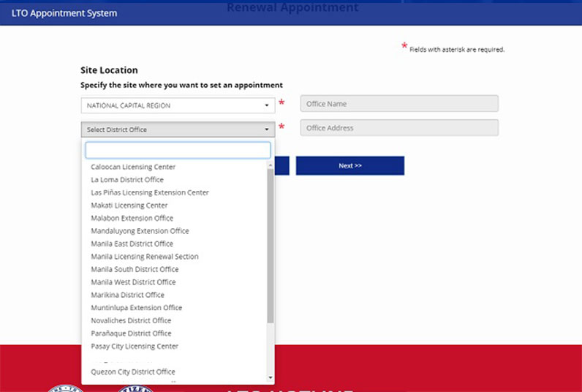The width and height of the screenshot is (582, 392).
Task: Select Marikina District Office
Action: coord(127,295)
